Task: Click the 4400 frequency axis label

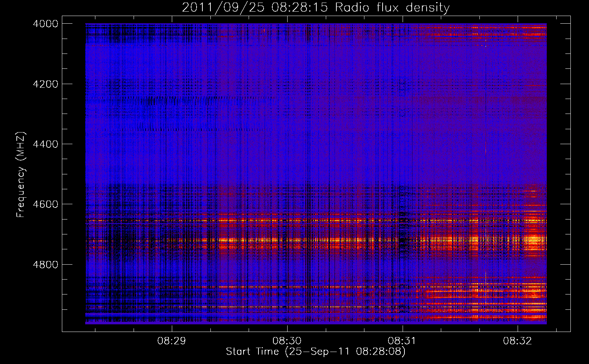Action: click(46, 144)
